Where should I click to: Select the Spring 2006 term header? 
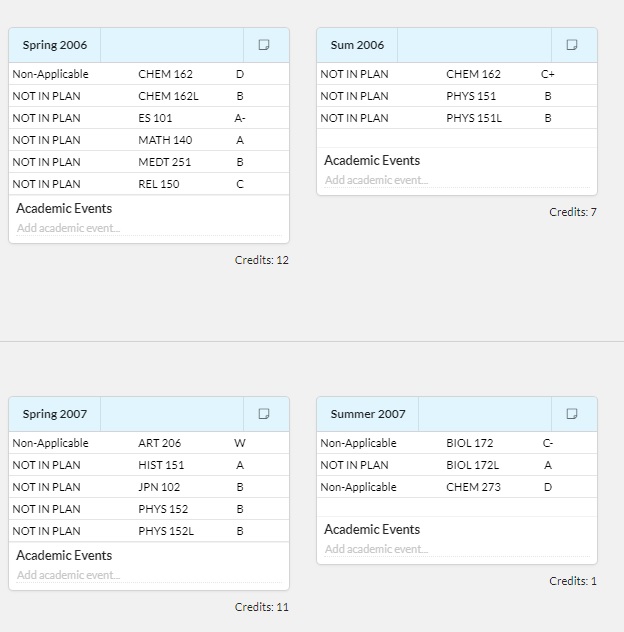(x=55, y=45)
